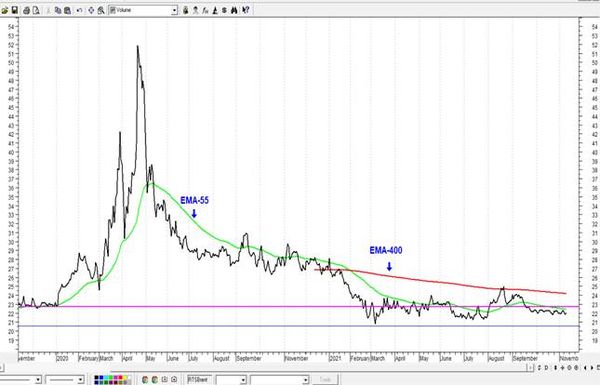
Task: Click the grayed-out button at bottom bar end
Action: tap(325, 380)
